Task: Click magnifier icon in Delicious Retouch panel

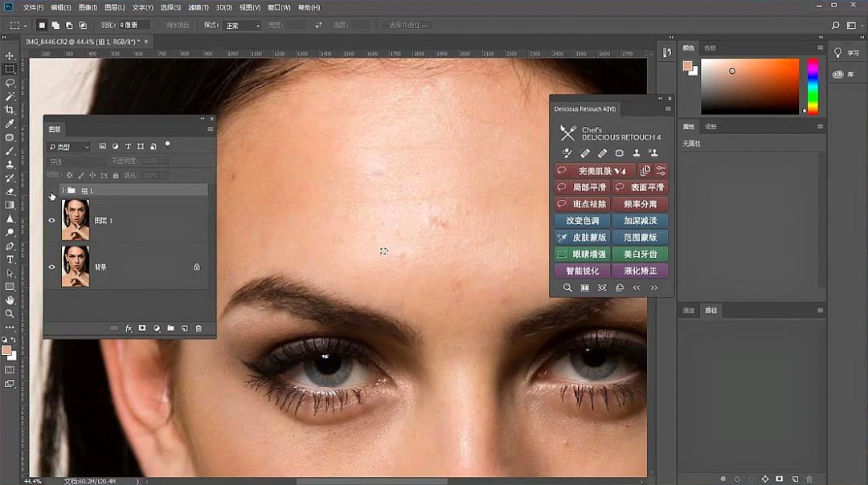Action: (567, 287)
